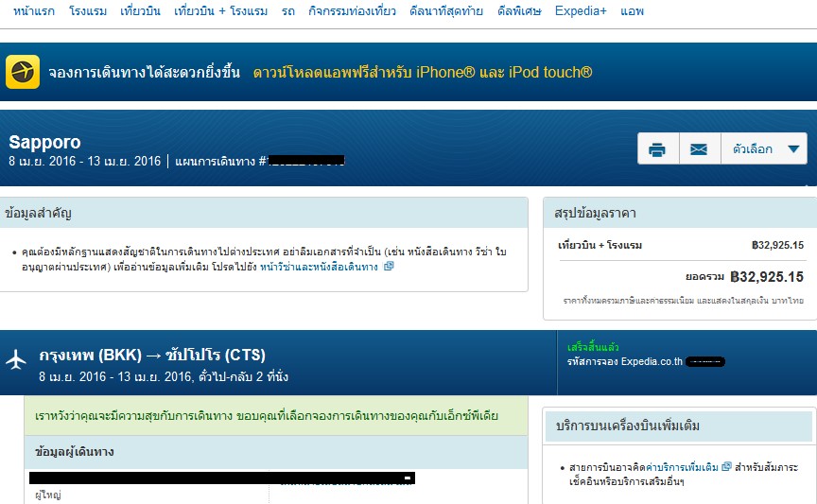Click the white airplane icon beside กรุงเทพ (BKK)
This screenshot has width=817, height=504.
coord(16,359)
